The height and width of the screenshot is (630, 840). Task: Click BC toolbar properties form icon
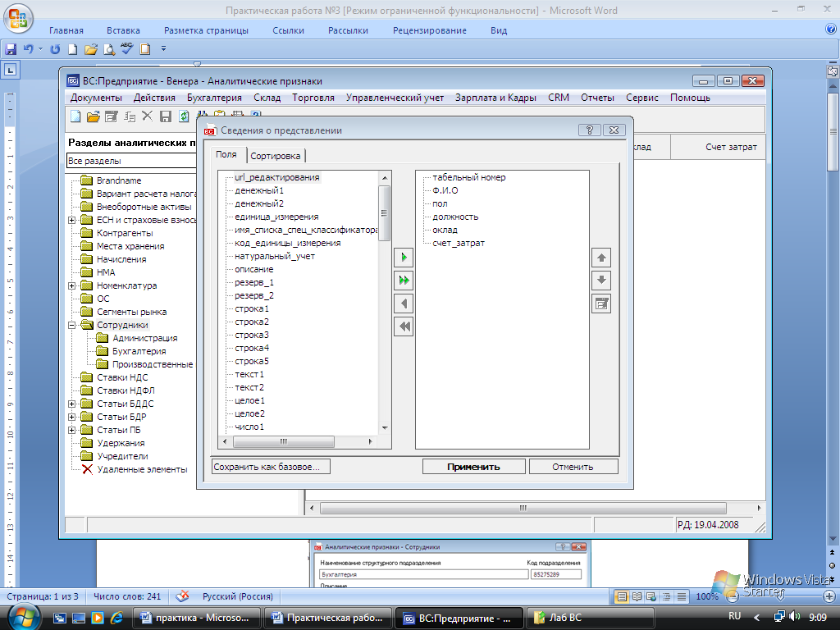[112, 116]
